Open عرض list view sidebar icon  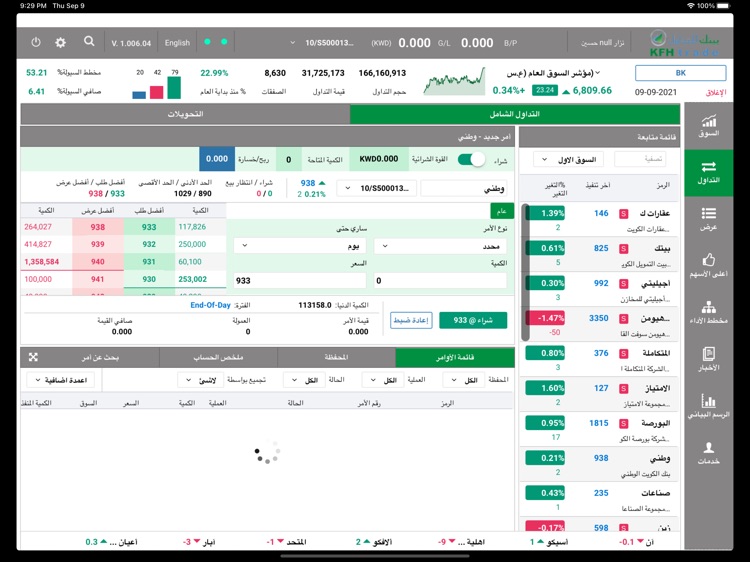tap(708, 219)
